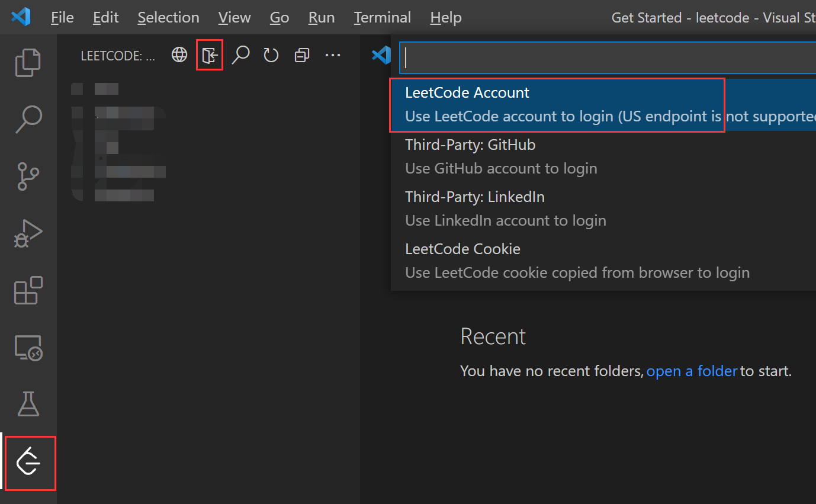Open the Run and Debug view
The image size is (816, 504).
coord(28,234)
